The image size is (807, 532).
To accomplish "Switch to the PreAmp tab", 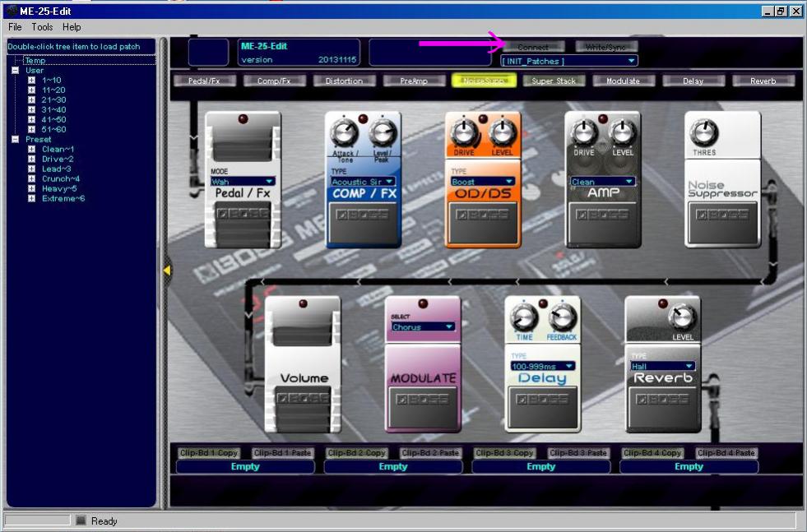I will point(414,81).
